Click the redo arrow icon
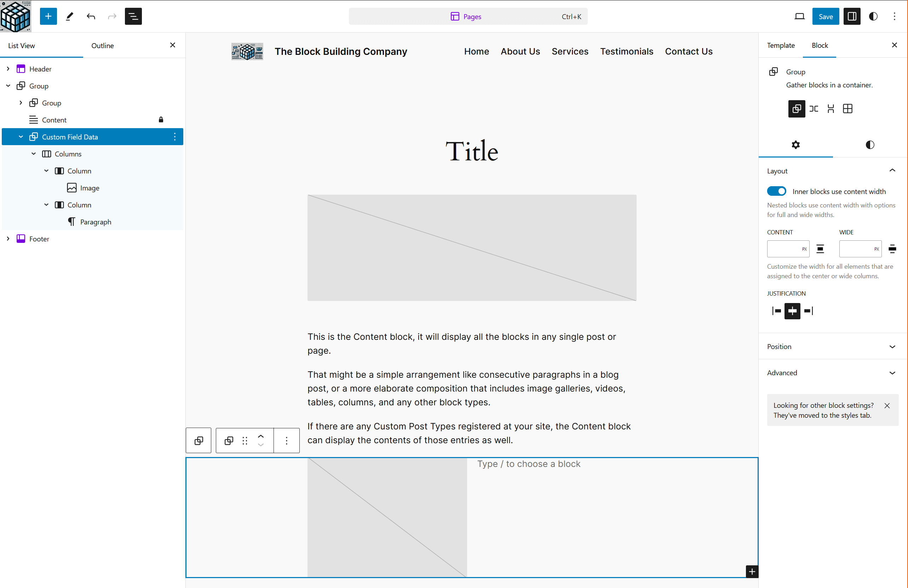 [111, 17]
